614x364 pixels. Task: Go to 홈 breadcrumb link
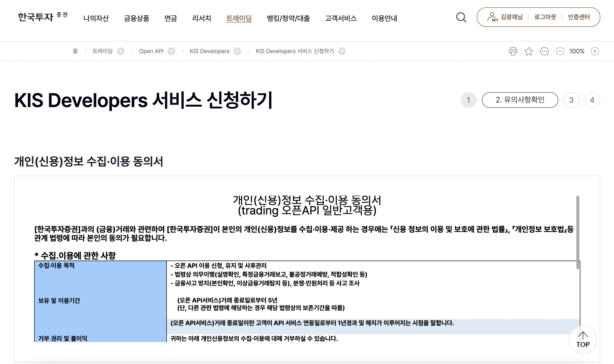(x=75, y=51)
